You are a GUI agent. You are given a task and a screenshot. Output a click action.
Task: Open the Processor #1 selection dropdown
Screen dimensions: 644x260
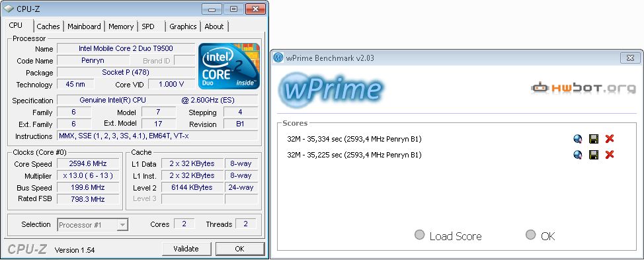pyautogui.click(x=93, y=225)
